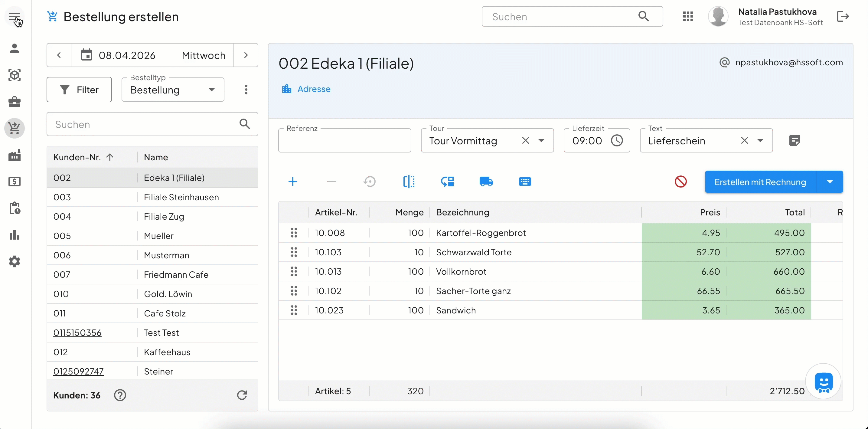Image resolution: width=868 pixels, height=429 pixels.
Task: Open the production factory sidebar icon
Action: coord(15,156)
